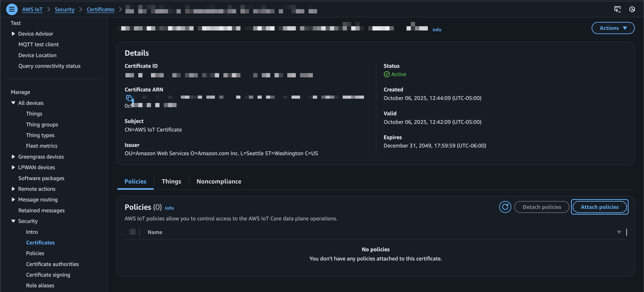Switch to the Things tab

[x=171, y=181]
